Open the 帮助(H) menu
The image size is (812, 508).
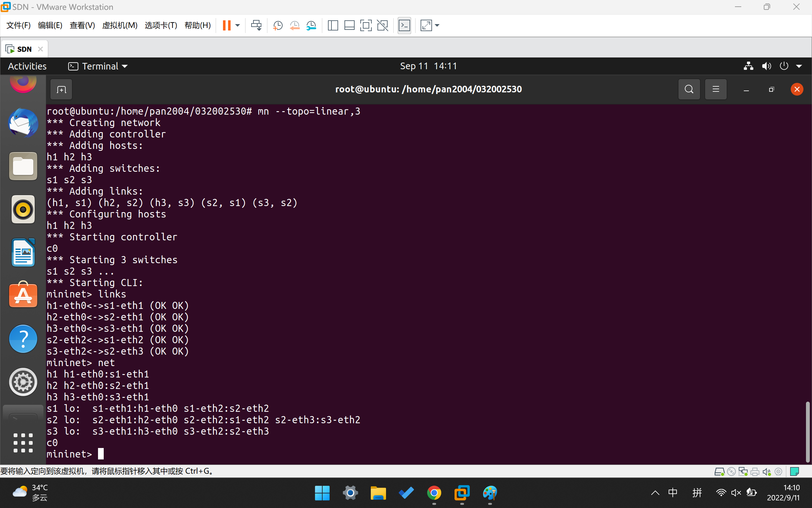[x=198, y=25]
